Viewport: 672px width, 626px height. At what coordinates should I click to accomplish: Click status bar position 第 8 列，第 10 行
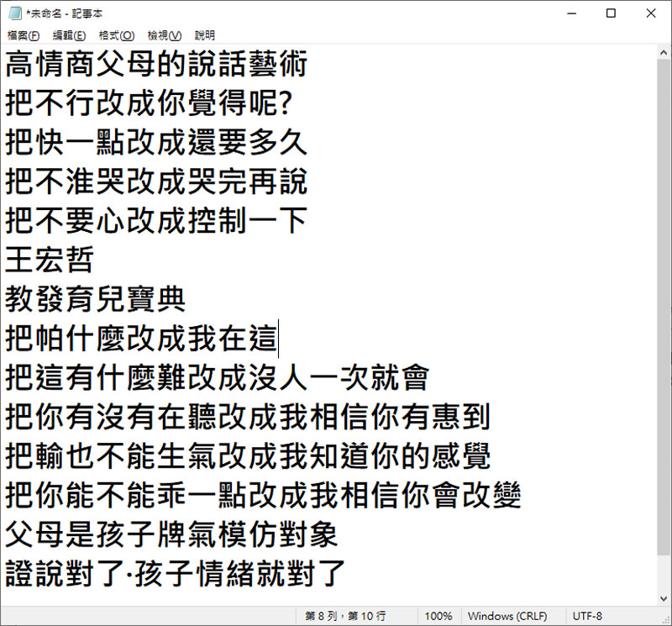(x=345, y=616)
